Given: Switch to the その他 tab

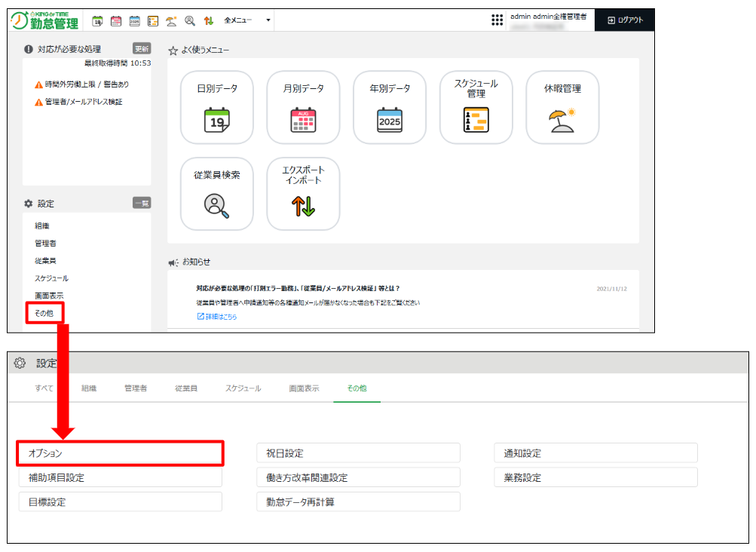Looking at the screenshot, I should pos(357,388).
